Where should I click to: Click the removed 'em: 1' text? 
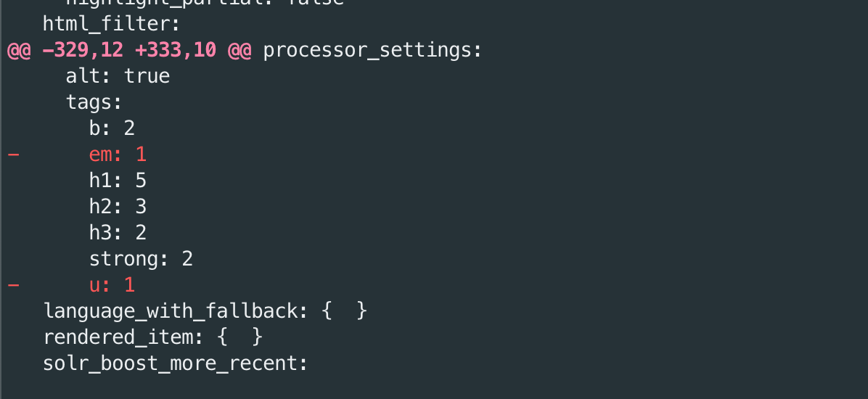(118, 155)
